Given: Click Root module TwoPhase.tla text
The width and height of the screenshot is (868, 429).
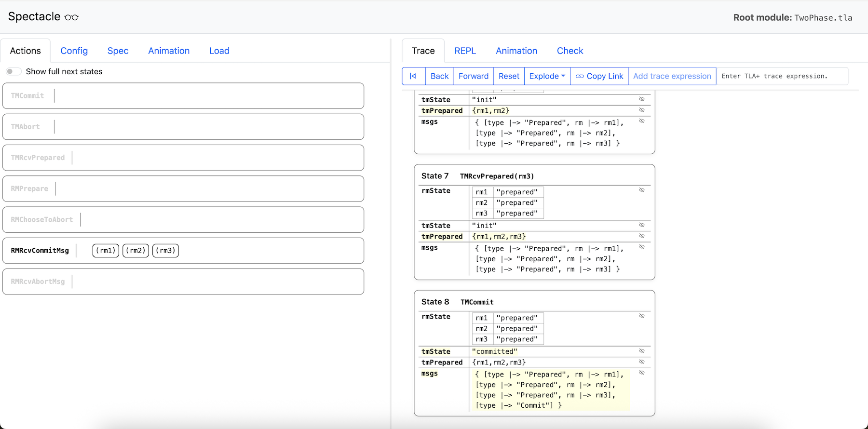Looking at the screenshot, I should [x=793, y=18].
